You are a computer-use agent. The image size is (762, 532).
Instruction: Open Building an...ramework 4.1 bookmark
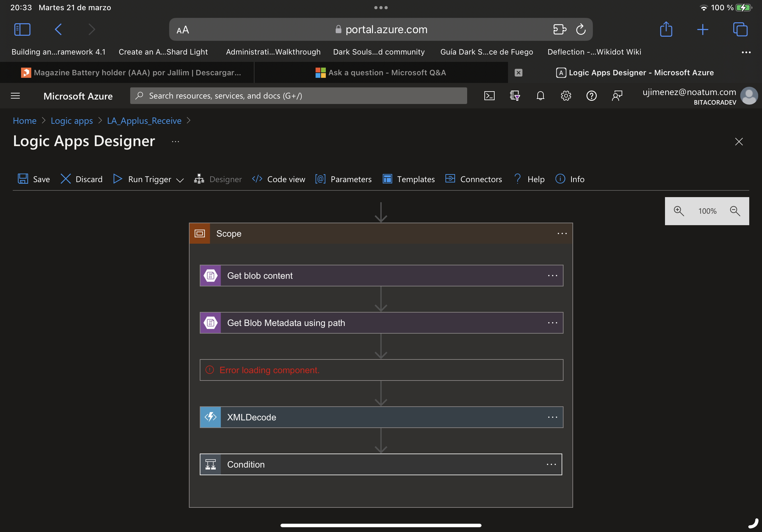click(x=58, y=52)
